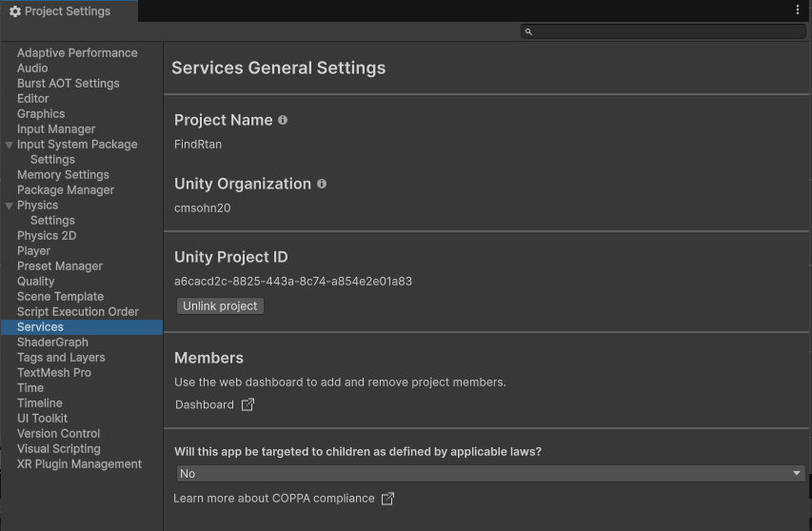Image resolution: width=812 pixels, height=531 pixels.
Task: Open the three-dot menu in the window corner
Action: pos(798,10)
